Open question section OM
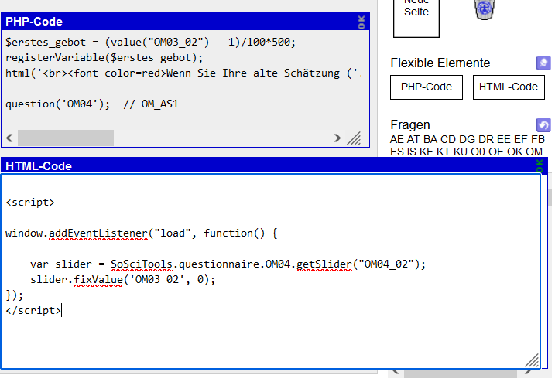The height and width of the screenshot is (392, 555). [534, 152]
